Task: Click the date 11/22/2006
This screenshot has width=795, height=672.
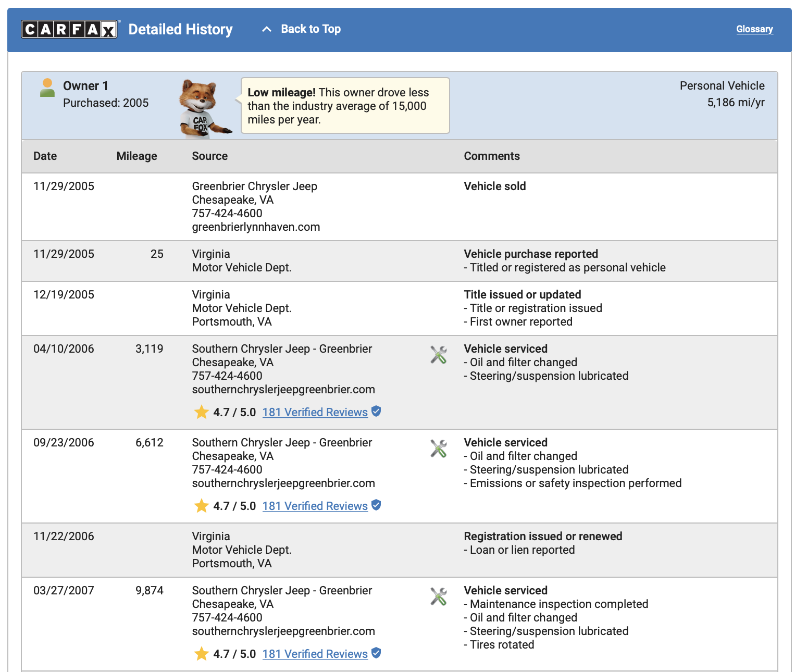Action: 64,537
